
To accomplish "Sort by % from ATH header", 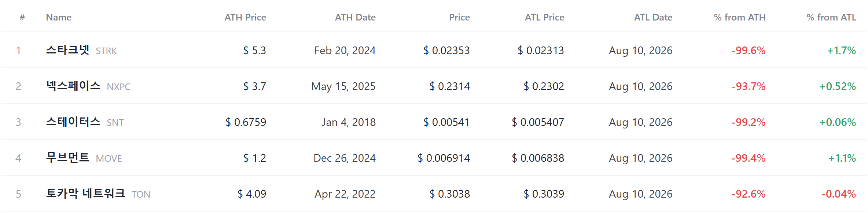I will pos(740,17).
